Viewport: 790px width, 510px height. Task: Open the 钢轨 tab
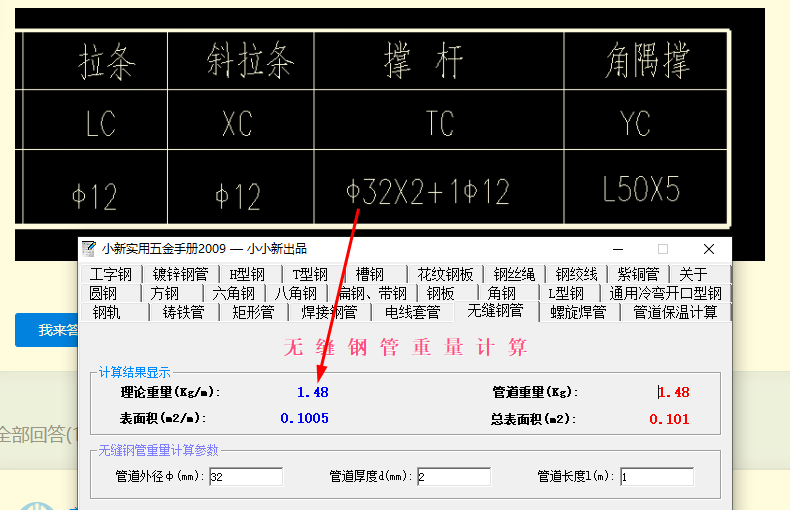[x=107, y=312]
